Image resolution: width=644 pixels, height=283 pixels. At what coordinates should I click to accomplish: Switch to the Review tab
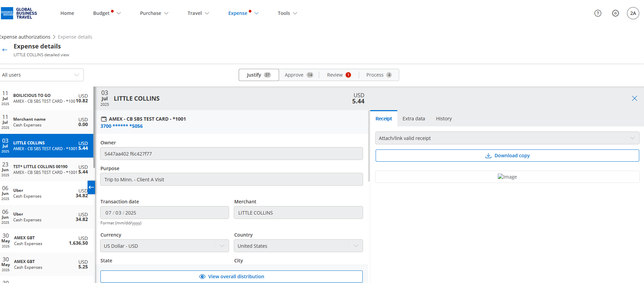coord(339,75)
